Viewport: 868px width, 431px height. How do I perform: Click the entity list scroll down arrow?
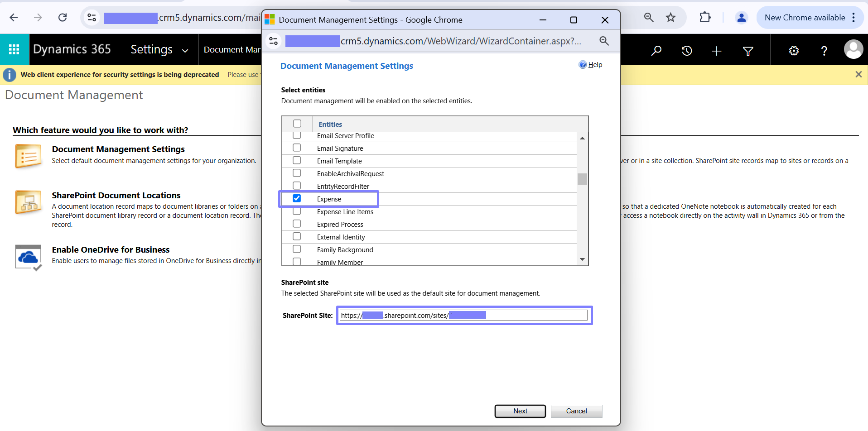(x=582, y=259)
